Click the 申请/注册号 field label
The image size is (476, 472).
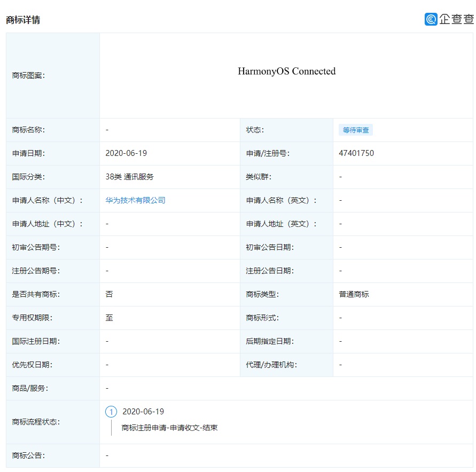pyautogui.click(x=268, y=153)
